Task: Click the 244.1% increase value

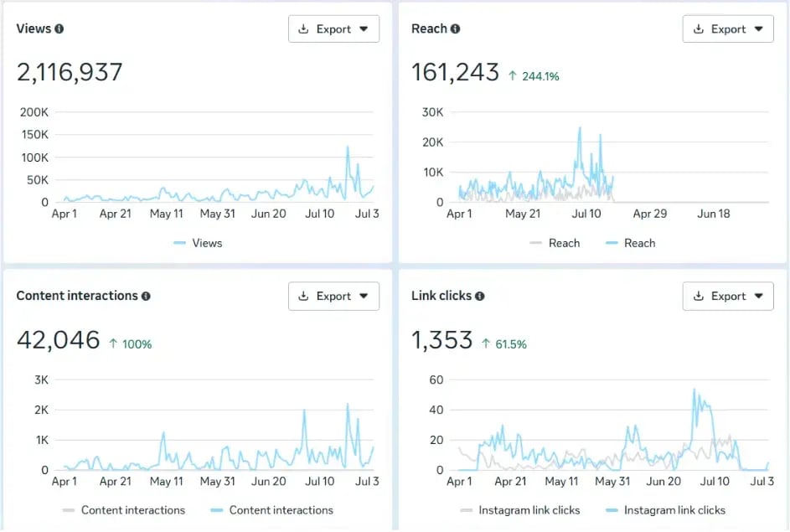Action: point(540,76)
